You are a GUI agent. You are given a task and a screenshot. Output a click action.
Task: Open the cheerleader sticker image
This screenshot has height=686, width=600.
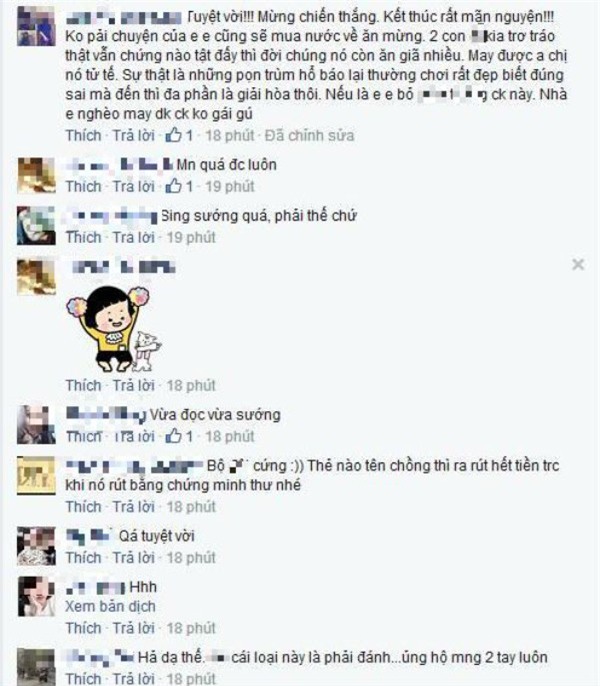[113, 329]
